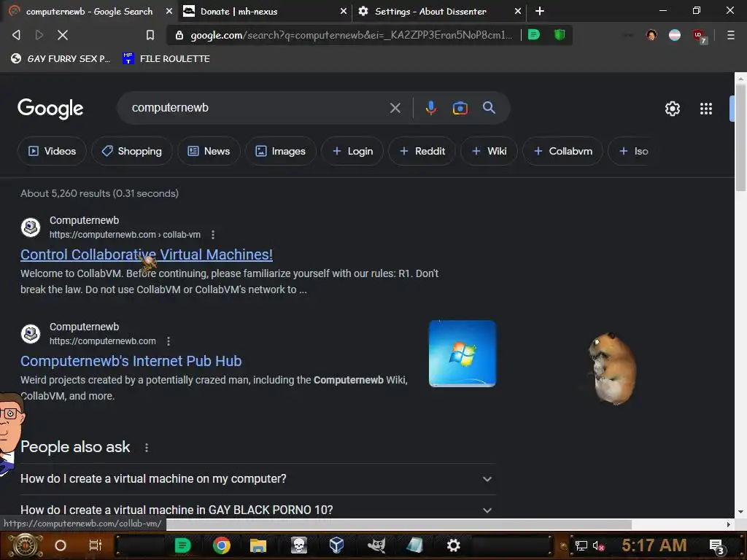This screenshot has height=560, width=747.
Task: Open GIMP from taskbar
Action: tap(376, 545)
